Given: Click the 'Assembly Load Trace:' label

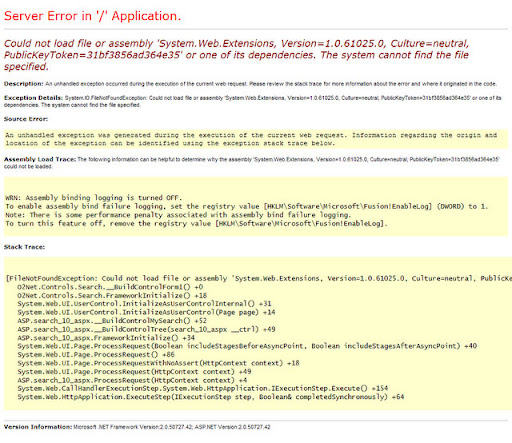Looking at the screenshot, I should (40, 159).
